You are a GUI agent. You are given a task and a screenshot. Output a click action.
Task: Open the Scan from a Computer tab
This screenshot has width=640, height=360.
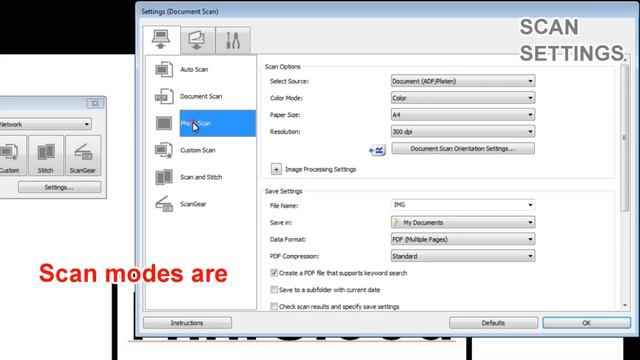point(161,40)
